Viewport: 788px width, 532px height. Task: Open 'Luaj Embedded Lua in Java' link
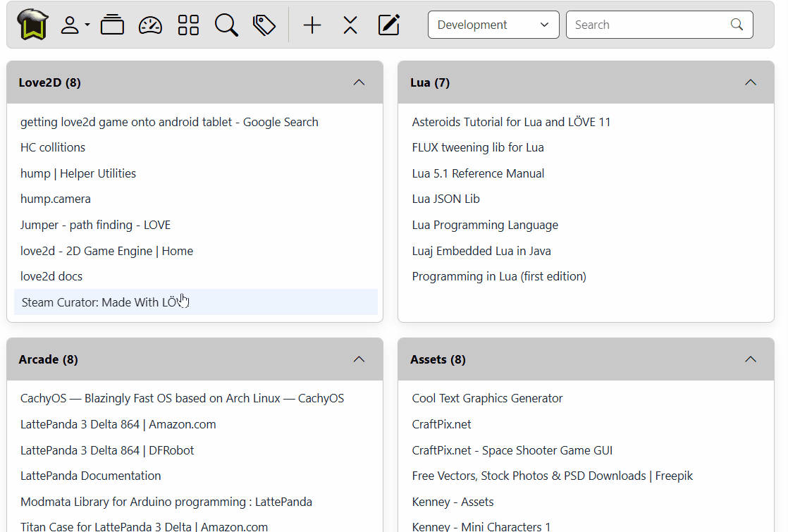481,251
